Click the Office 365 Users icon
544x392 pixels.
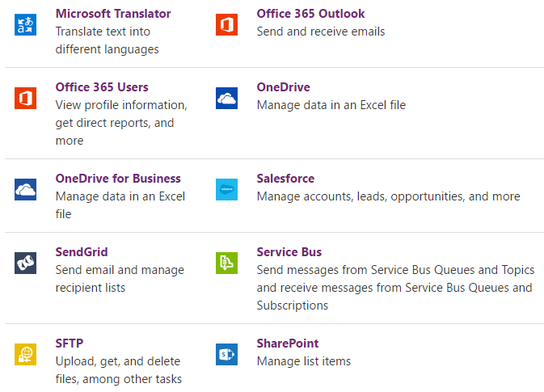point(26,99)
